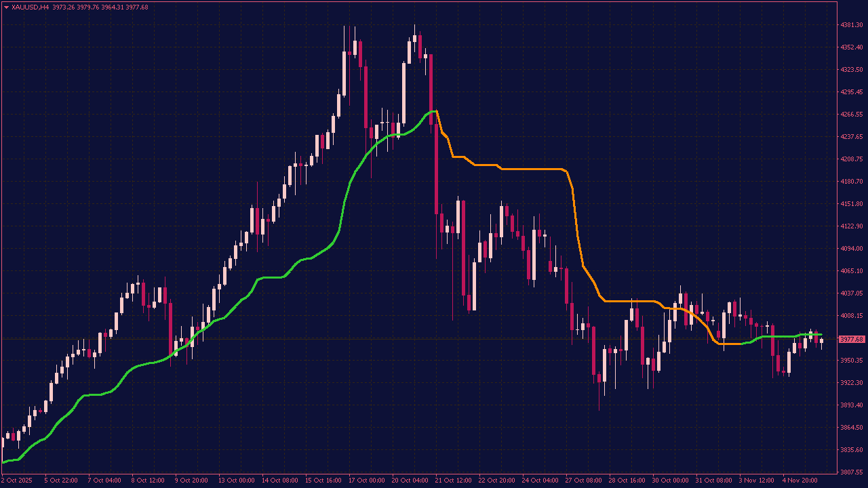Click the 4094.00 price scale label
This screenshot has width=868, height=488.
850,248
